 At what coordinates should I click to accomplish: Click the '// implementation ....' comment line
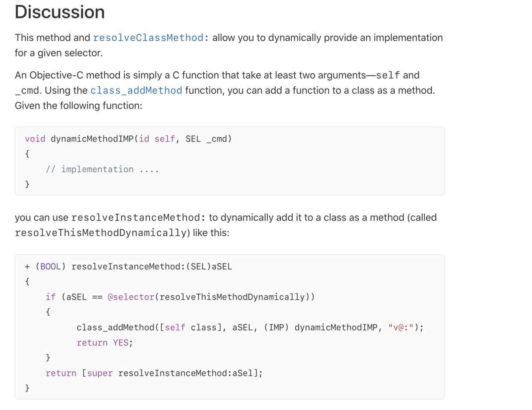click(102, 170)
